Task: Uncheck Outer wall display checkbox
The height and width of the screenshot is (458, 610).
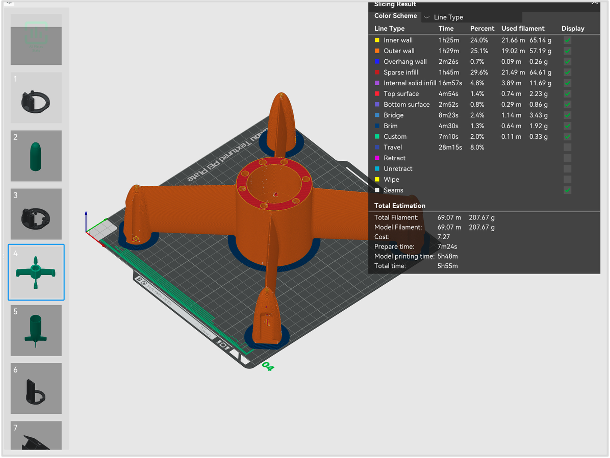Action: [x=568, y=51]
